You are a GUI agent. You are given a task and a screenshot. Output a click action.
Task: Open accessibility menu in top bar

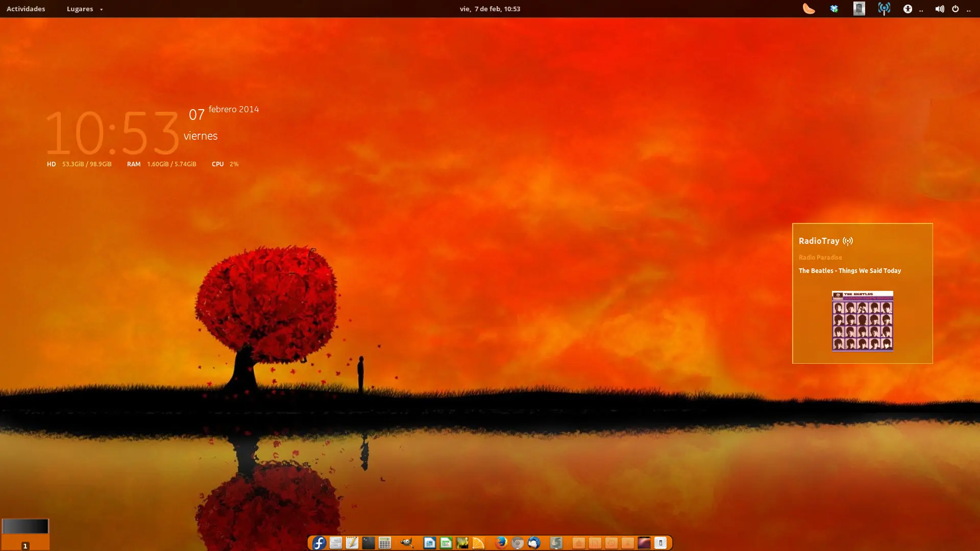908,9
